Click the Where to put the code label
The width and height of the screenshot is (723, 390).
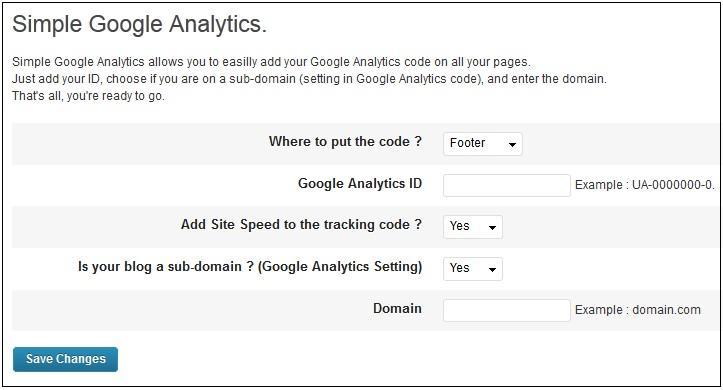[345, 142]
